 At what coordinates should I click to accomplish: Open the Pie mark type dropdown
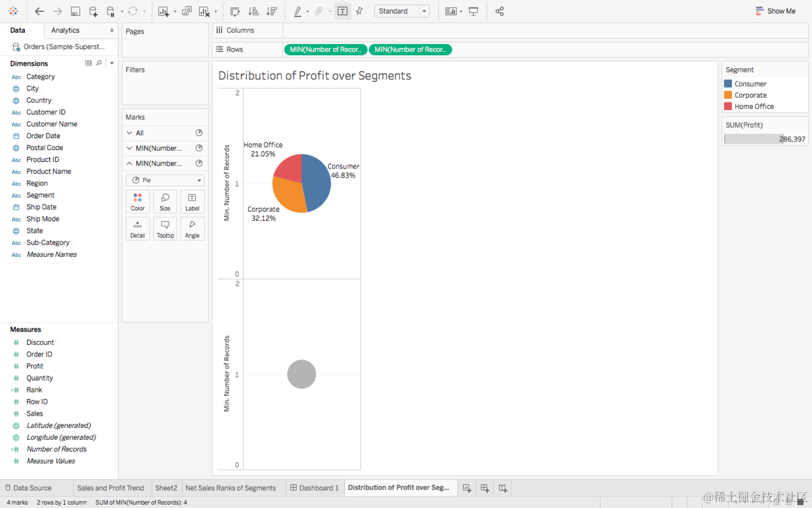point(165,180)
